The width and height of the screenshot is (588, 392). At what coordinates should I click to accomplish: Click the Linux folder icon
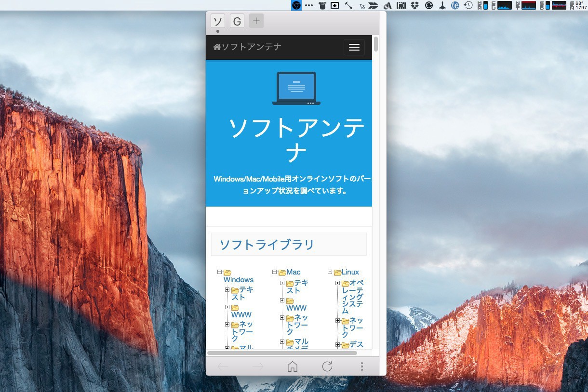coord(338,273)
